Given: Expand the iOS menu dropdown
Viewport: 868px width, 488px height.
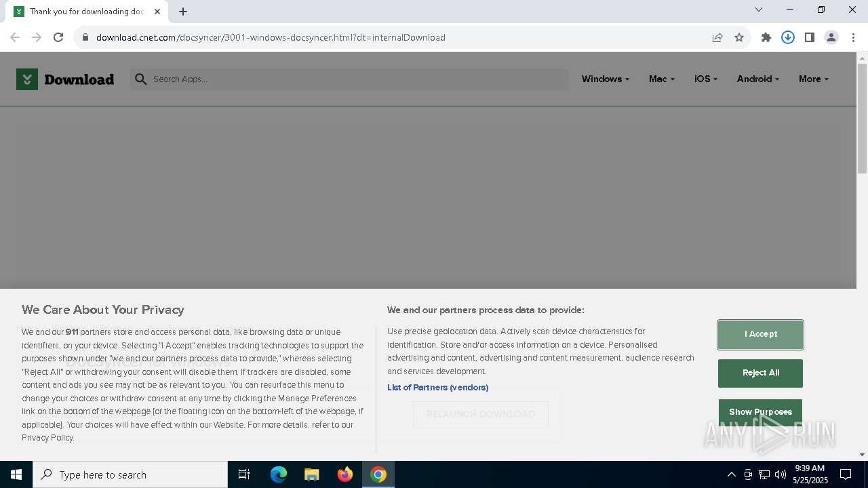Looking at the screenshot, I should click(x=706, y=79).
